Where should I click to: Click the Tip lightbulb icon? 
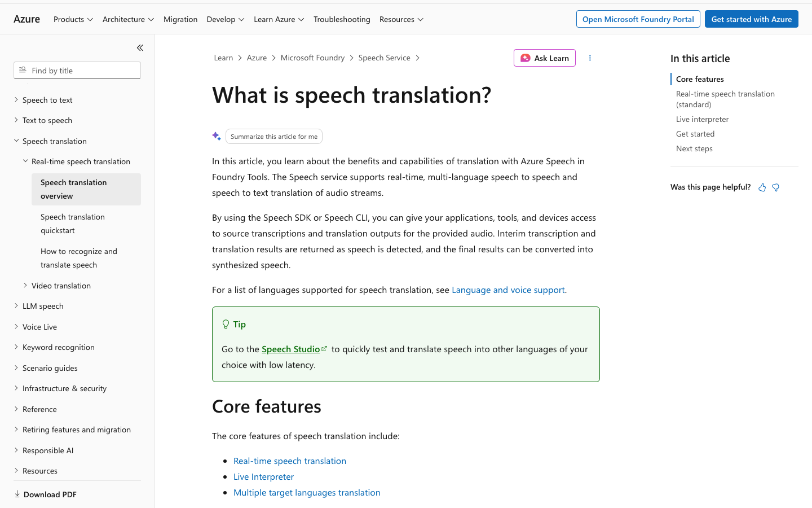tap(226, 324)
